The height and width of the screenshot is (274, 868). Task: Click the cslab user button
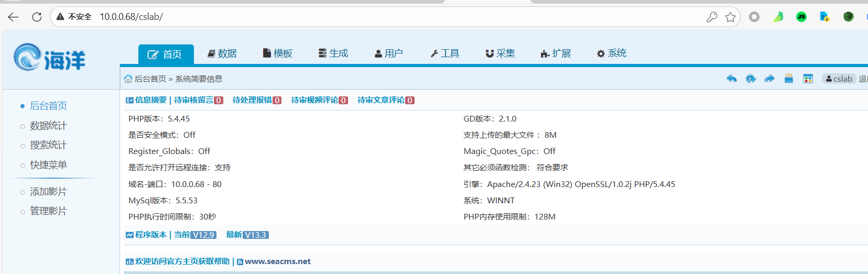839,79
